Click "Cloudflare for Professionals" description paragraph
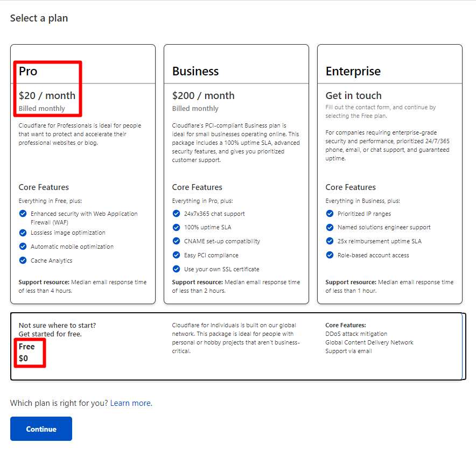The image size is (476, 450). click(x=80, y=134)
